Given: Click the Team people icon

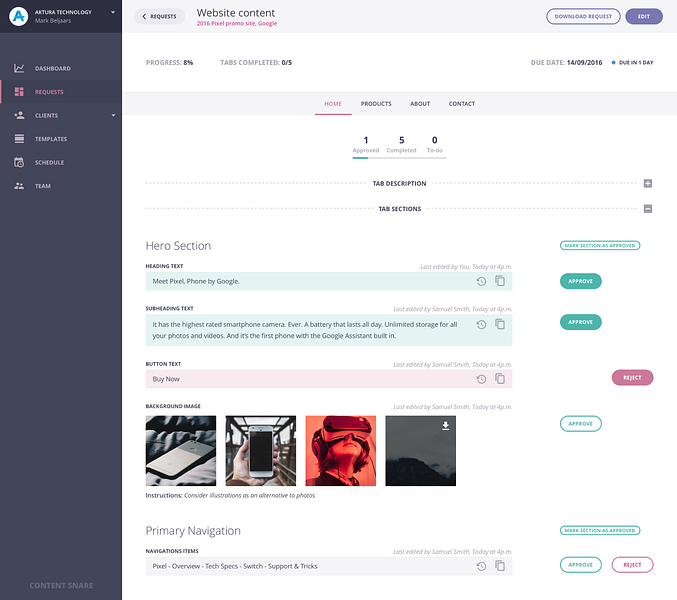Looking at the screenshot, I should click(19, 186).
